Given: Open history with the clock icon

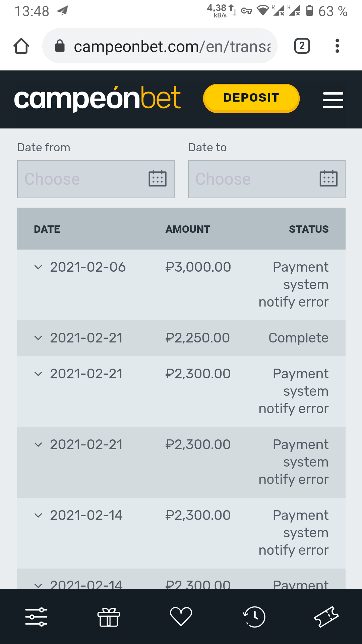Looking at the screenshot, I should point(254,617).
